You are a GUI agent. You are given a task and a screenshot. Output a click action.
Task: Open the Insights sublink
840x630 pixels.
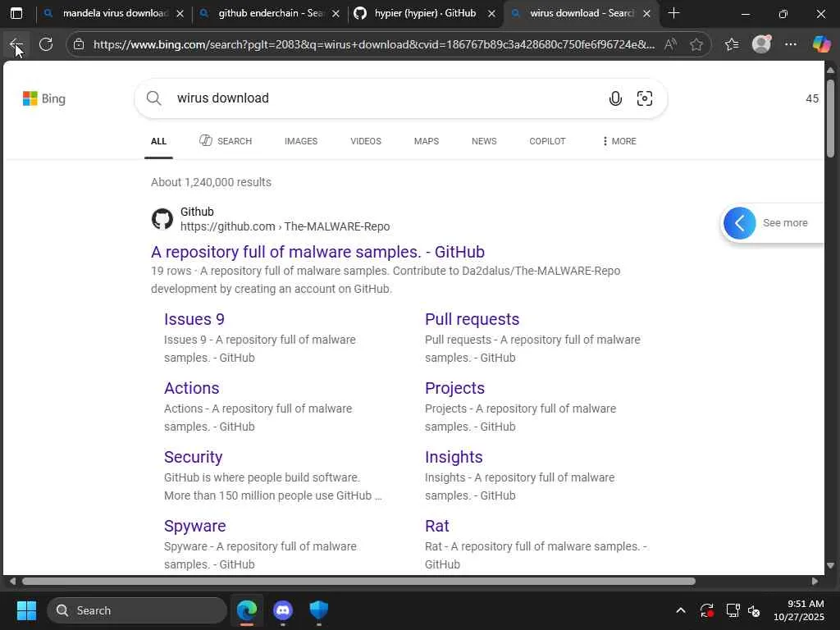(454, 457)
